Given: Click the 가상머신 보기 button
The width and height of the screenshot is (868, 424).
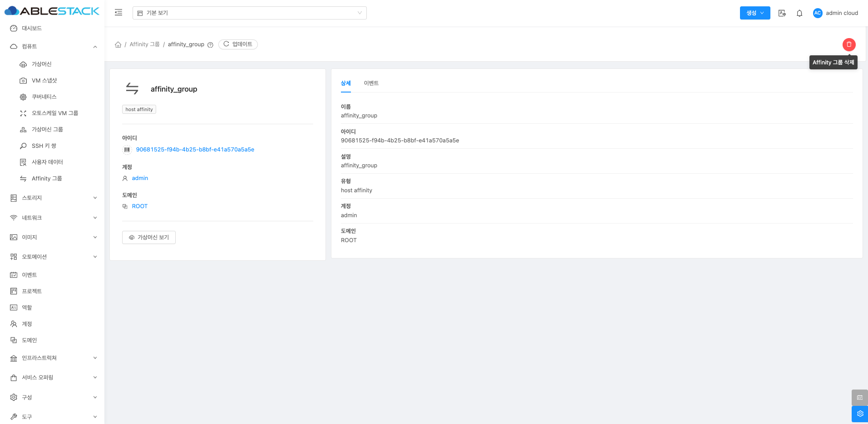Looking at the screenshot, I should click(x=149, y=237).
